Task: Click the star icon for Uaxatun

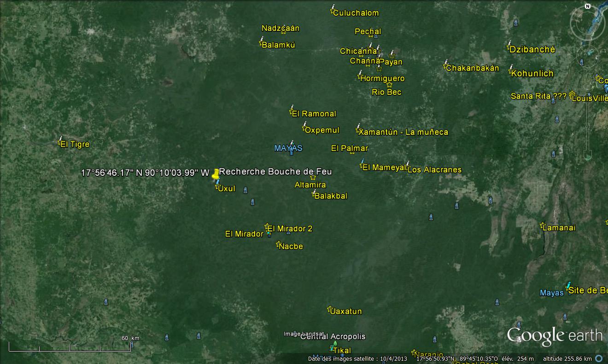Action: (x=330, y=309)
